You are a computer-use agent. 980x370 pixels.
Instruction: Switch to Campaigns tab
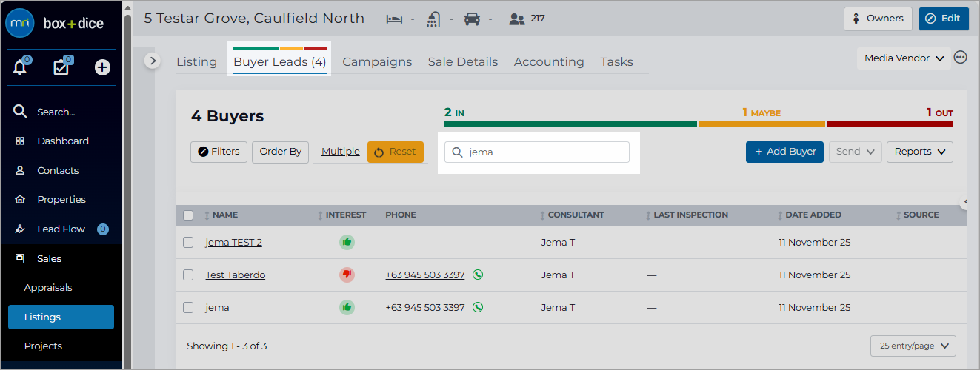(377, 62)
